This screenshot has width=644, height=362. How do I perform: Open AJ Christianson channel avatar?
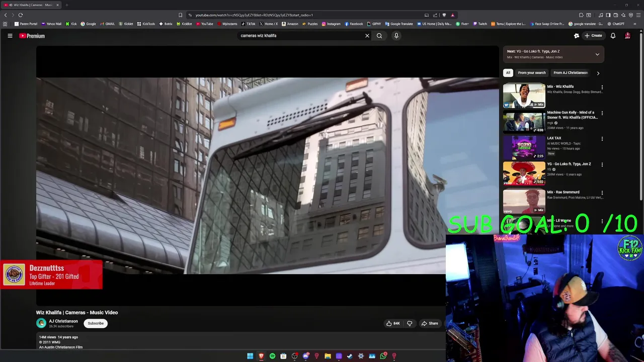(x=41, y=323)
